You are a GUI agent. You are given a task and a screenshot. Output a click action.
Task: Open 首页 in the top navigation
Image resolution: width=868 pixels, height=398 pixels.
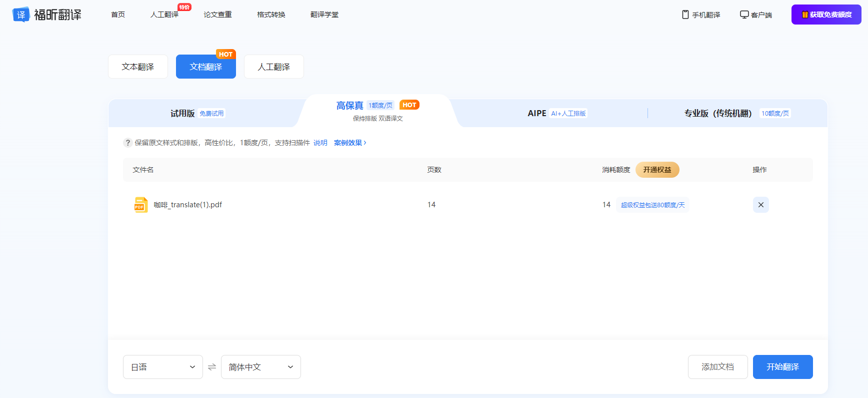[118, 15]
